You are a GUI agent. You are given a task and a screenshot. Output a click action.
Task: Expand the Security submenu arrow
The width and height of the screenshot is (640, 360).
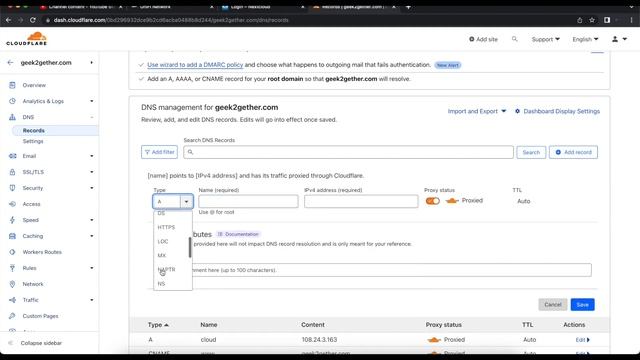pos(91,188)
